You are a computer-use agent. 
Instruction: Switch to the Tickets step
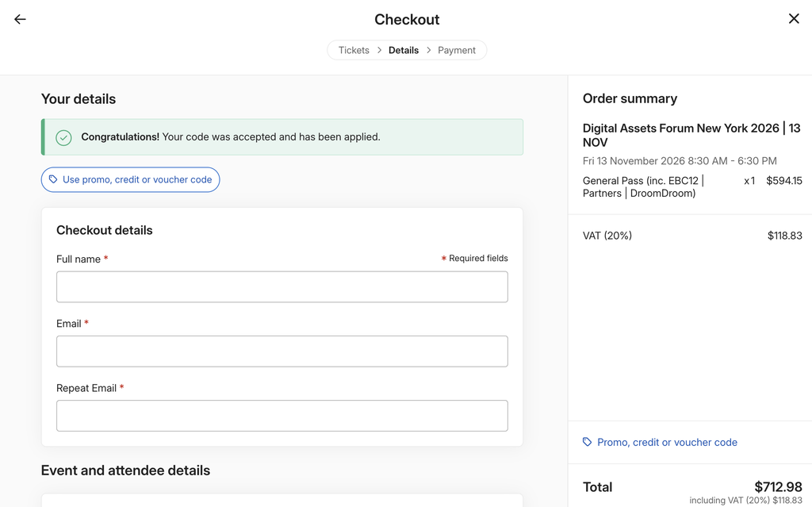click(x=354, y=50)
